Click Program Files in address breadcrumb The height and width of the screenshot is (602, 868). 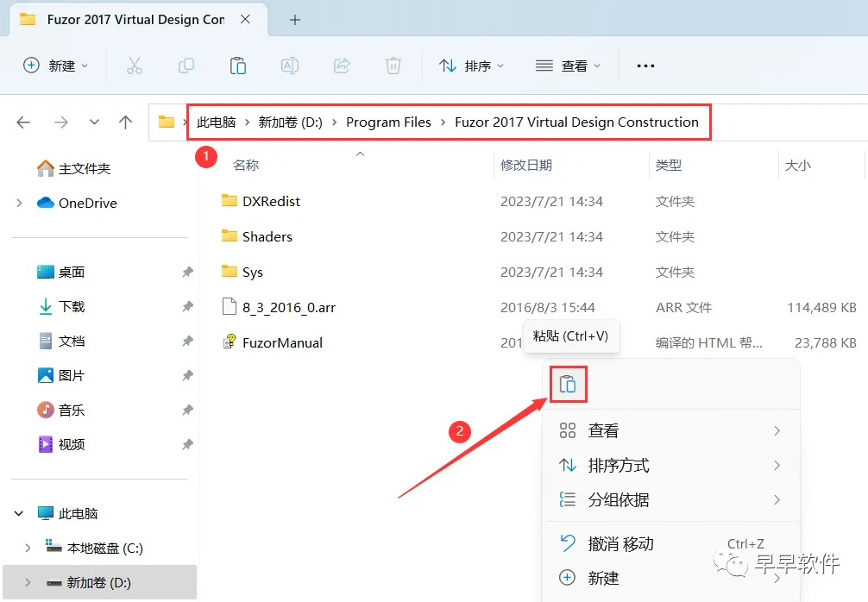click(x=388, y=122)
